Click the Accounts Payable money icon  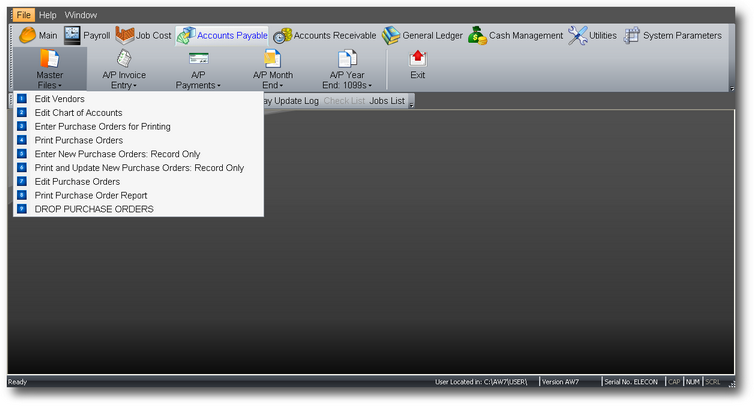[186, 36]
